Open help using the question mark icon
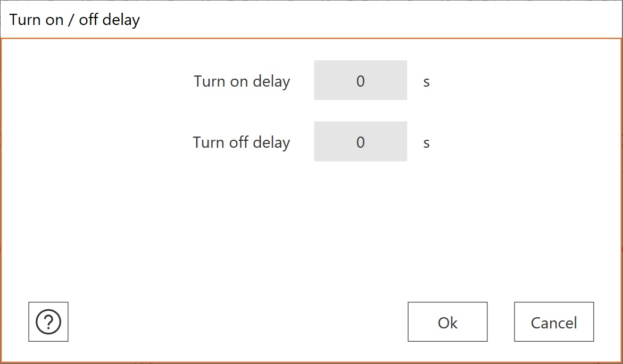 tap(48, 321)
